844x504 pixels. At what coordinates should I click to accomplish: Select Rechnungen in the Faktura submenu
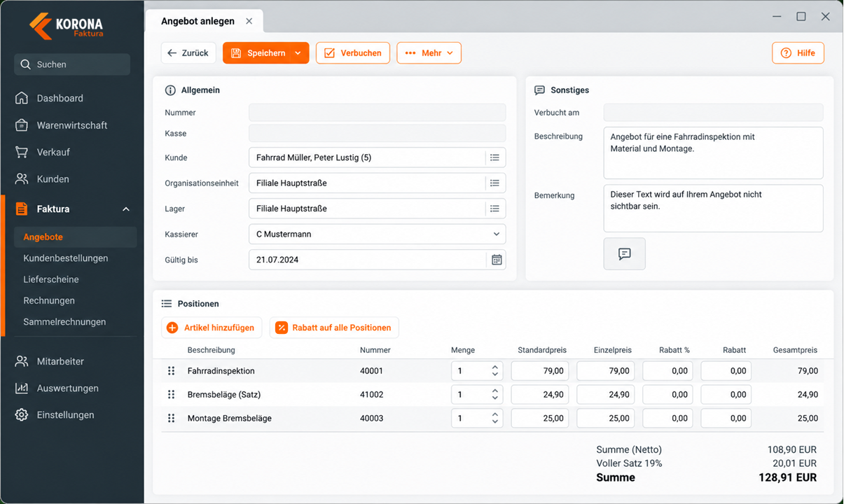tap(49, 300)
